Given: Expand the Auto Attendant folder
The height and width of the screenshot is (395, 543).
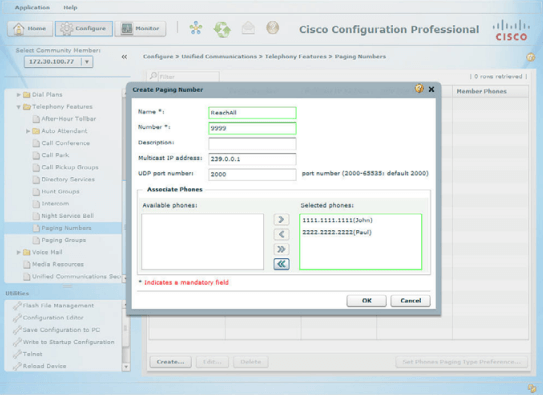Looking at the screenshot, I should [28, 131].
